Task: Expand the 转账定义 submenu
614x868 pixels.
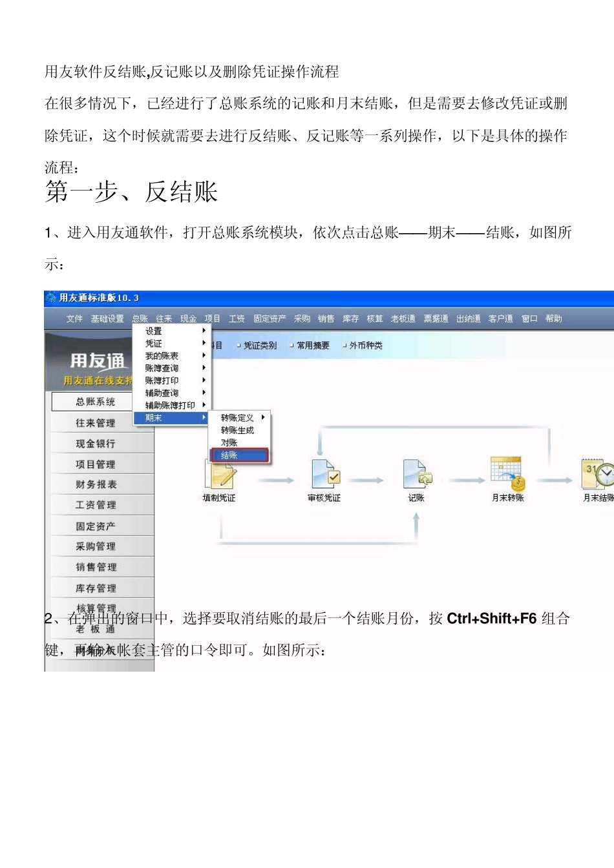Action: [x=240, y=418]
